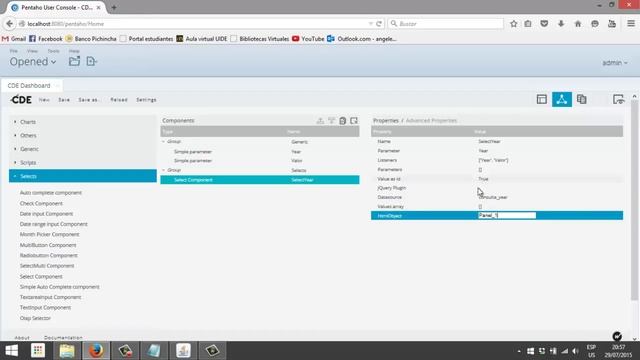Image resolution: width=640 pixels, height=360 pixels.
Task: Open the Datasources panel icon
Action: click(582, 99)
